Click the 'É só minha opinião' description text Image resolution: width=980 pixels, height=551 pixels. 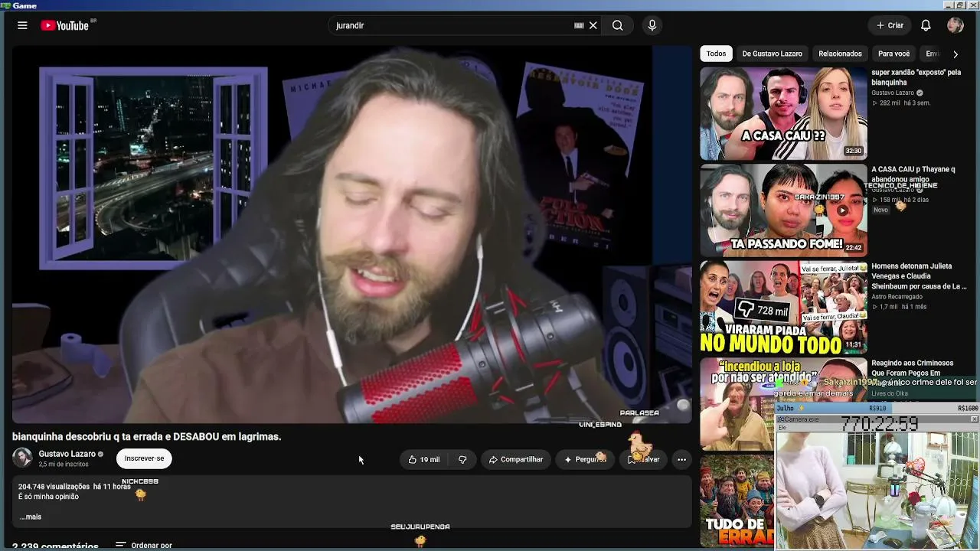(49, 497)
